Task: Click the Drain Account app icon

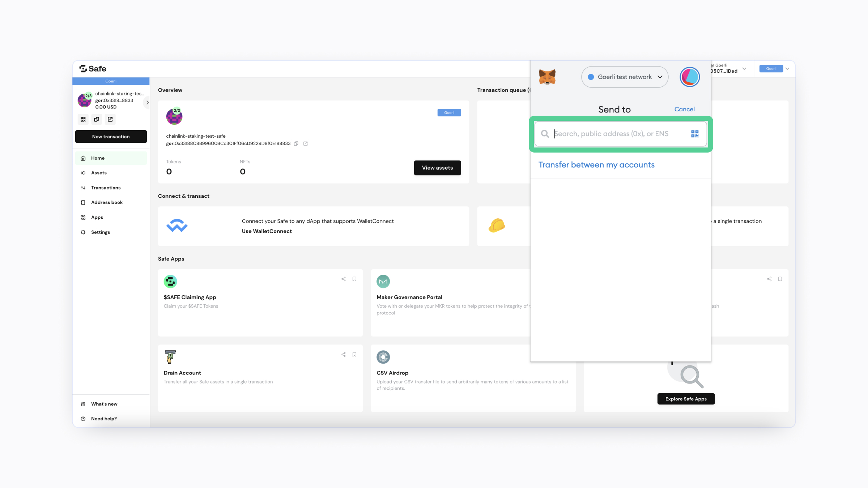Action: pyautogui.click(x=170, y=357)
